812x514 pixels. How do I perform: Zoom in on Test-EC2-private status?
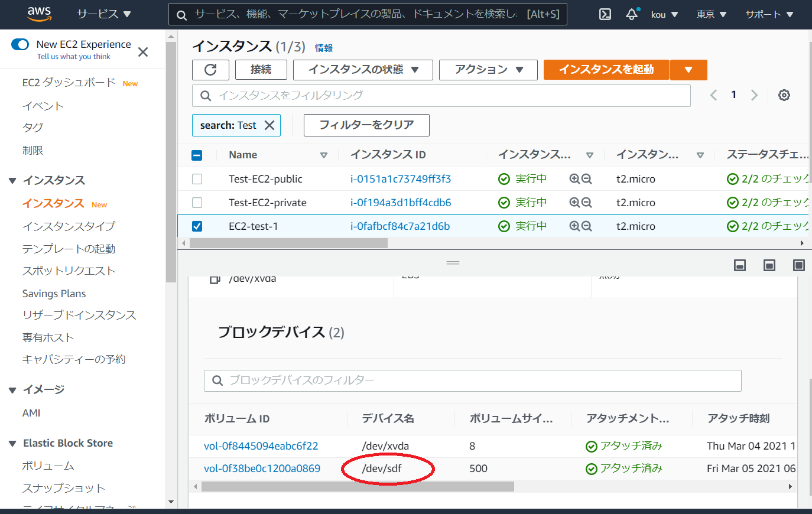tap(574, 203)
